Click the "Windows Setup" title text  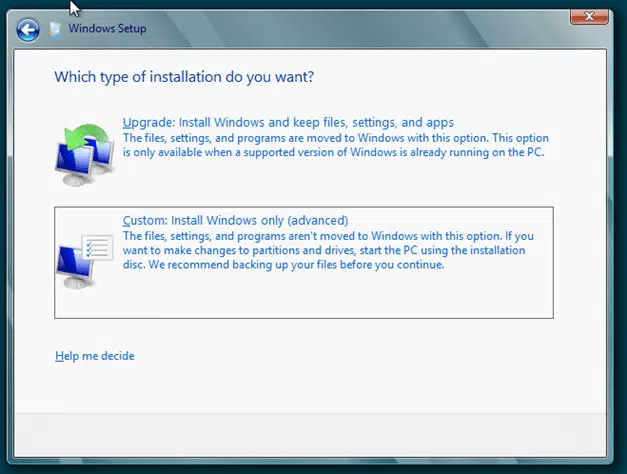click(107, 28)
